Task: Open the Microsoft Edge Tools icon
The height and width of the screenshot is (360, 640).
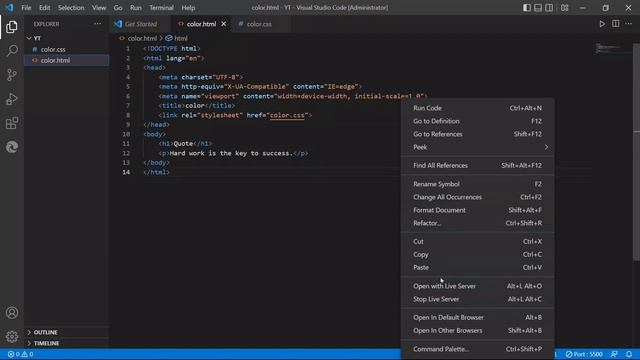Action: coord(12,147)
